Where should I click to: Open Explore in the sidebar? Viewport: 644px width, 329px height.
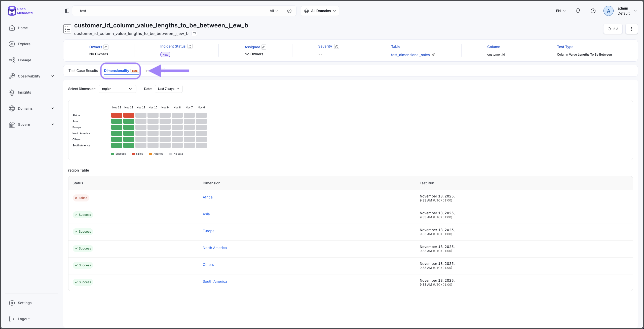click(24, 44)
